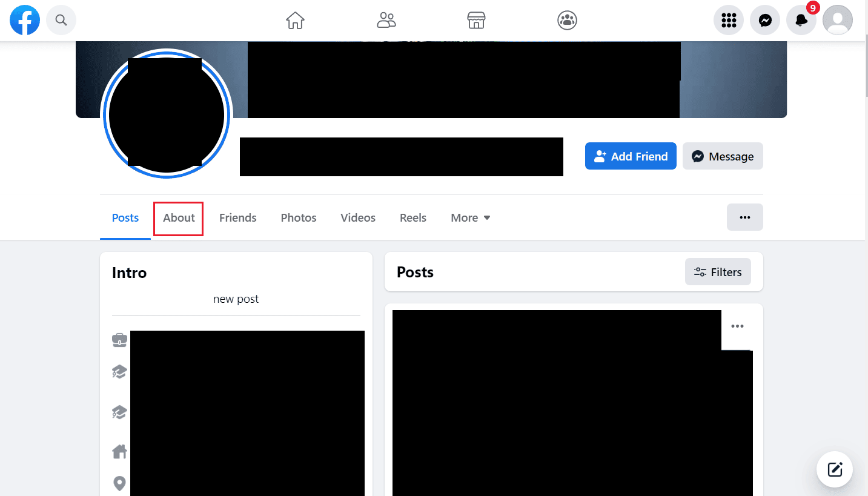Open the post three-dots options menu
Viewport: 868px width, 496px height.
tap(737, 326)
